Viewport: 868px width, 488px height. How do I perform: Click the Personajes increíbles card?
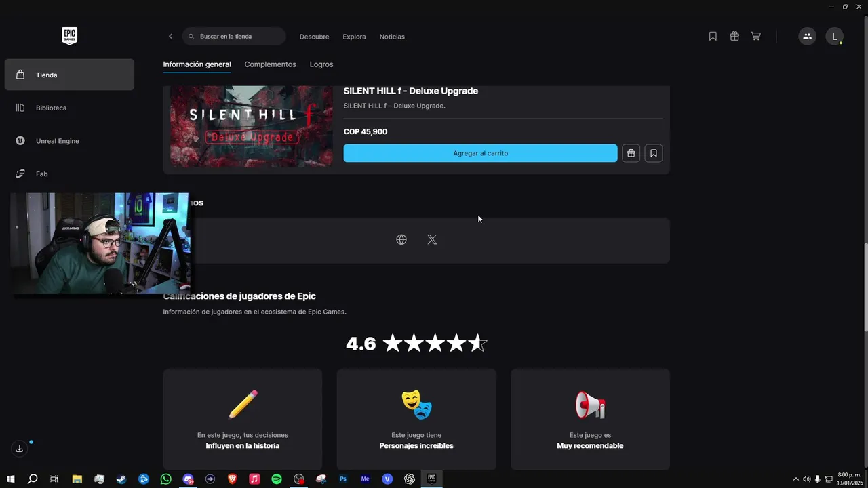(416, 420)
